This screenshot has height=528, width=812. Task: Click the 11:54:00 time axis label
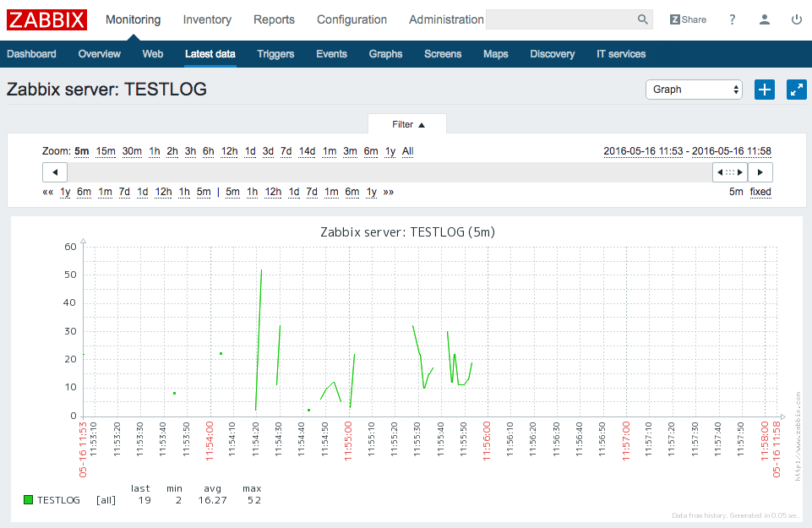[x=210, y=440]
